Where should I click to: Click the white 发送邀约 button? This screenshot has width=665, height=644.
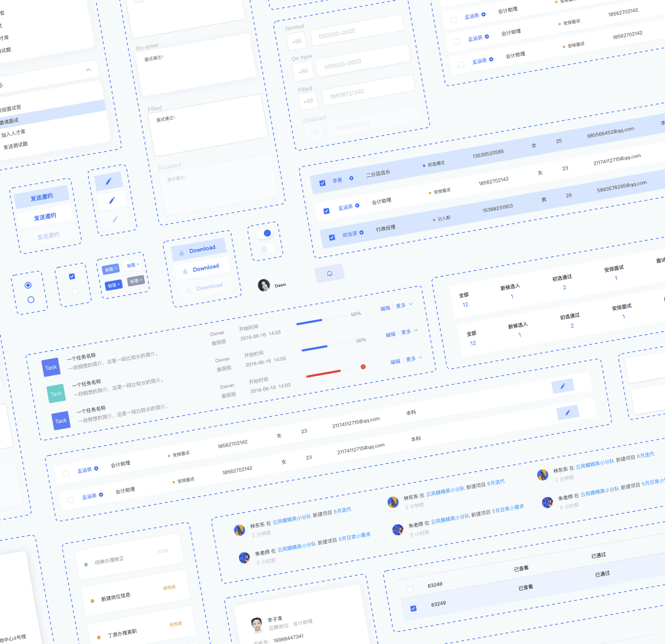pyautogui.click(x=45, y=217)
